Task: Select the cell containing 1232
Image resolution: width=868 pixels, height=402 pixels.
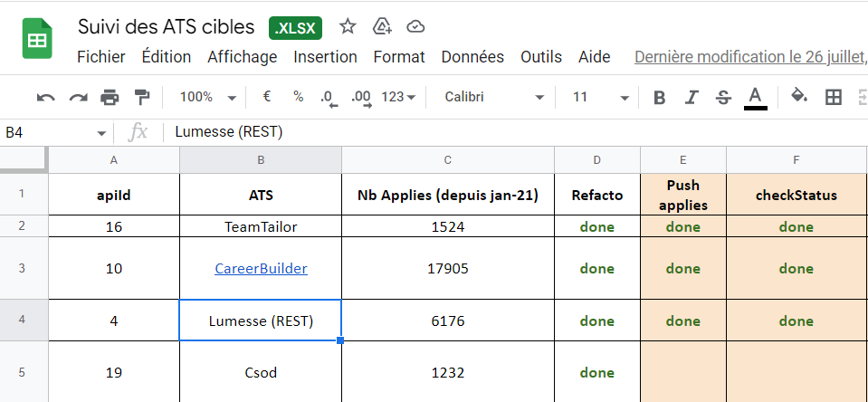Action: coord(448,372)
